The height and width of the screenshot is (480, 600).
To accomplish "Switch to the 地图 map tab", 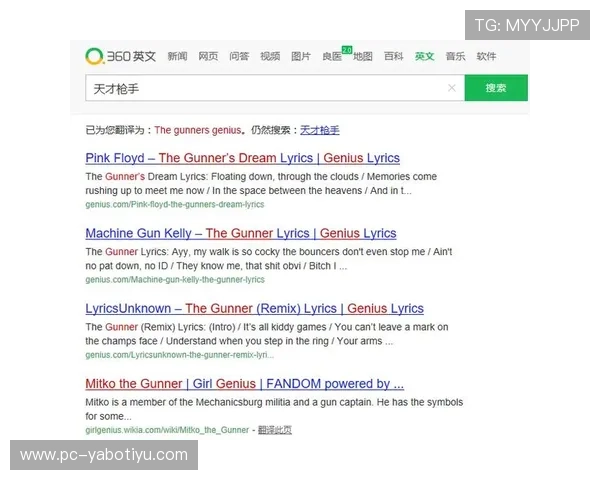I will point(363,56).
